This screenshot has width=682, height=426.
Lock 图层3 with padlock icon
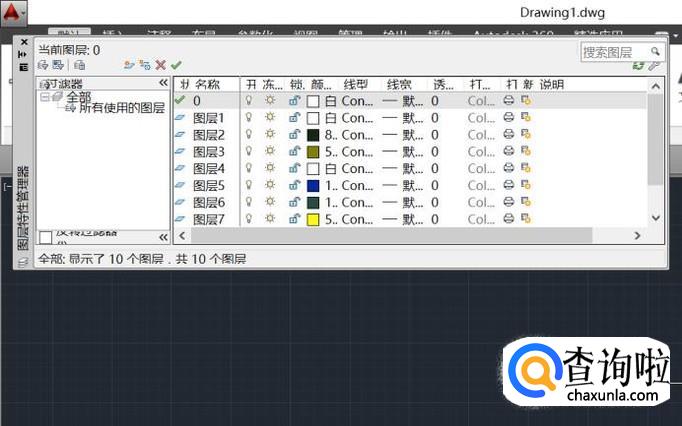pyautogui.click(x=294, y=151)
